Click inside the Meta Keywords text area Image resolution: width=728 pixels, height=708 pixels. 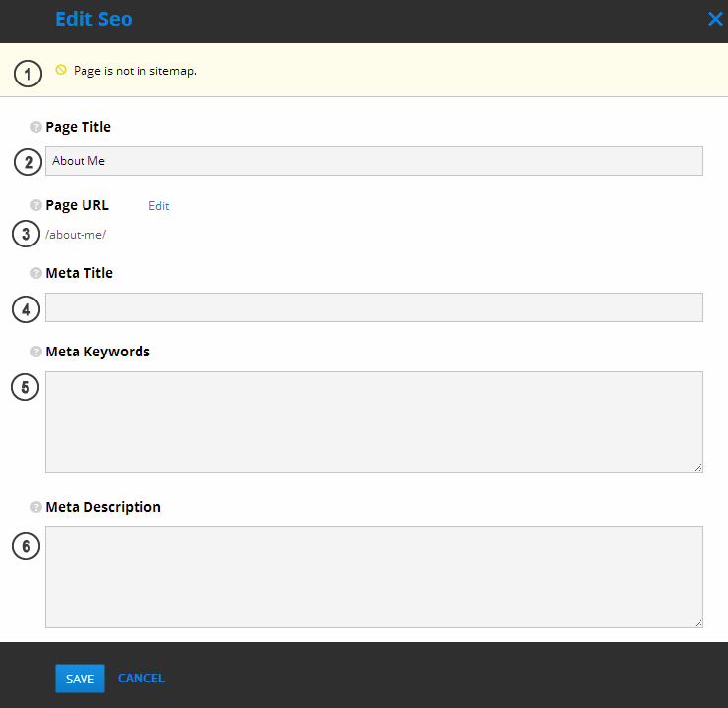pos(373,422)
